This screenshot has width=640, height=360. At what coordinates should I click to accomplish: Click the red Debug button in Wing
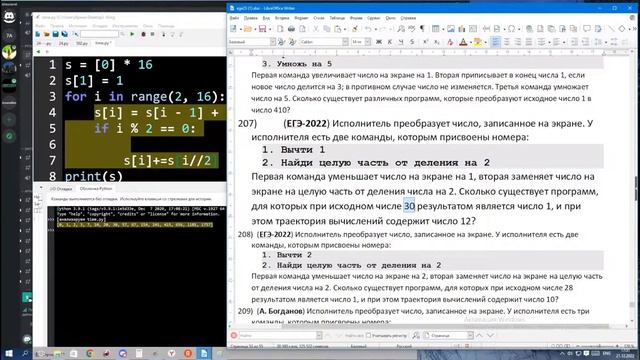(x=143, y=34)
